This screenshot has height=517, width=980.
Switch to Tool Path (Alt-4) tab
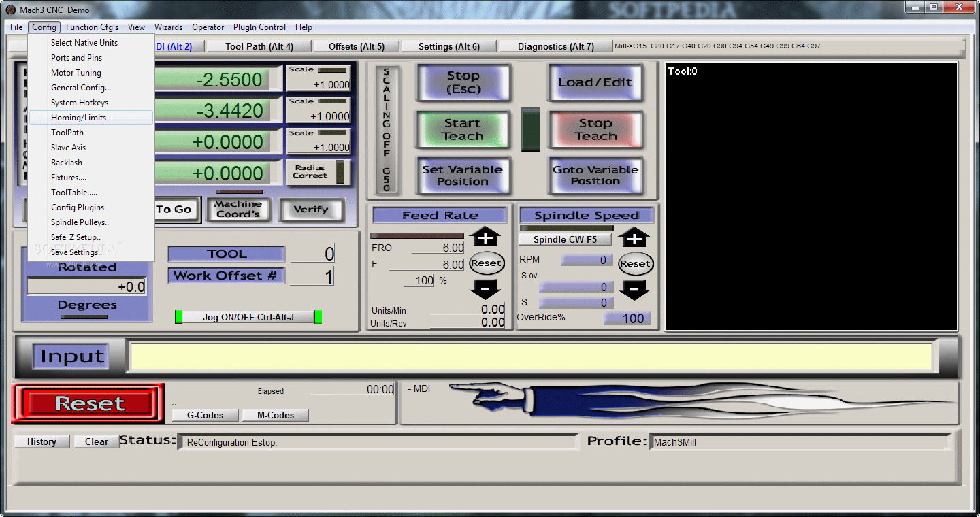click(x=259, y=46)
